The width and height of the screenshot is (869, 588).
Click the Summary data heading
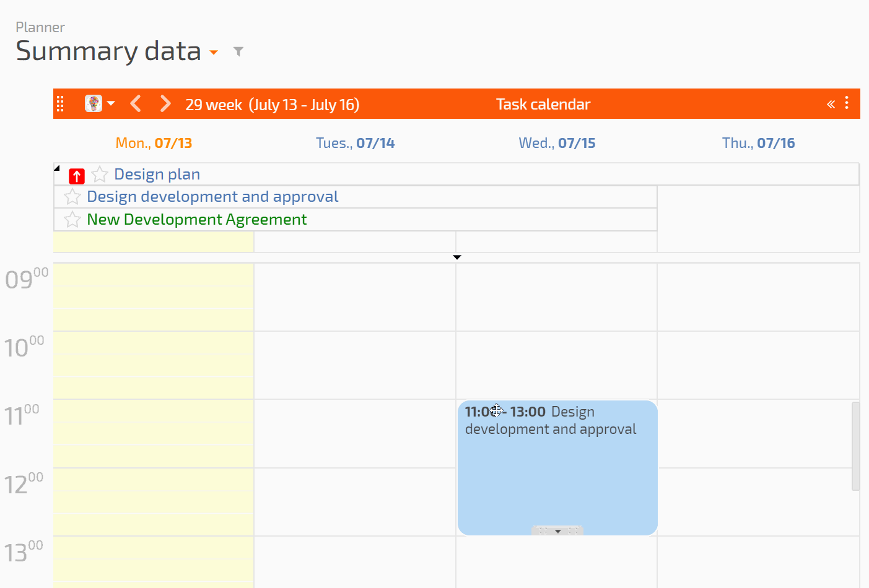click(108, 51)
